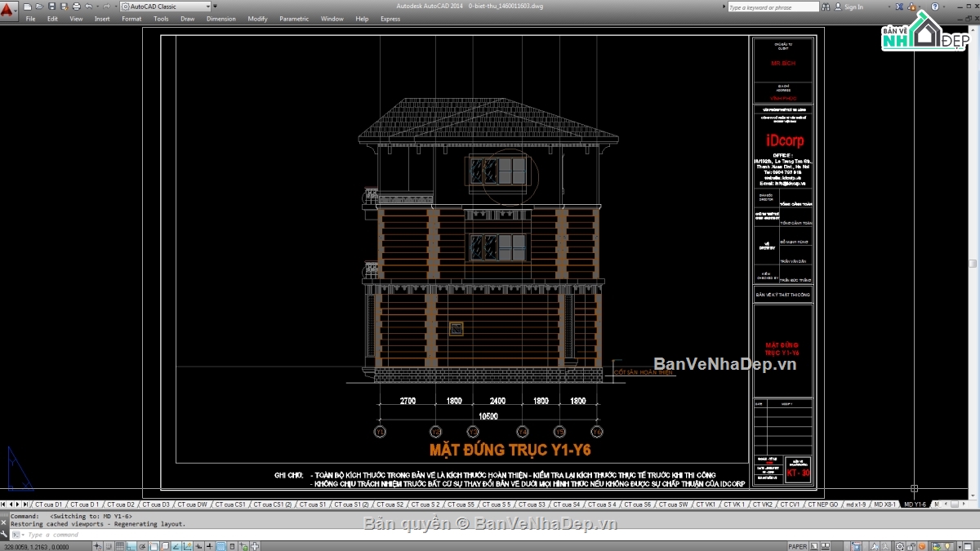The image size is (980, 551).
Task: Click the coordinates readout in status bar
Action: pyautogui.click(x=36, y=546)
